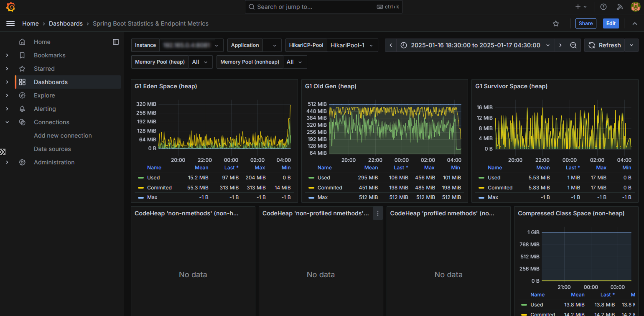Click yellow Commited swatch in G1 Survivor legend
Screen dimensions: 644x316
(481, 187)
